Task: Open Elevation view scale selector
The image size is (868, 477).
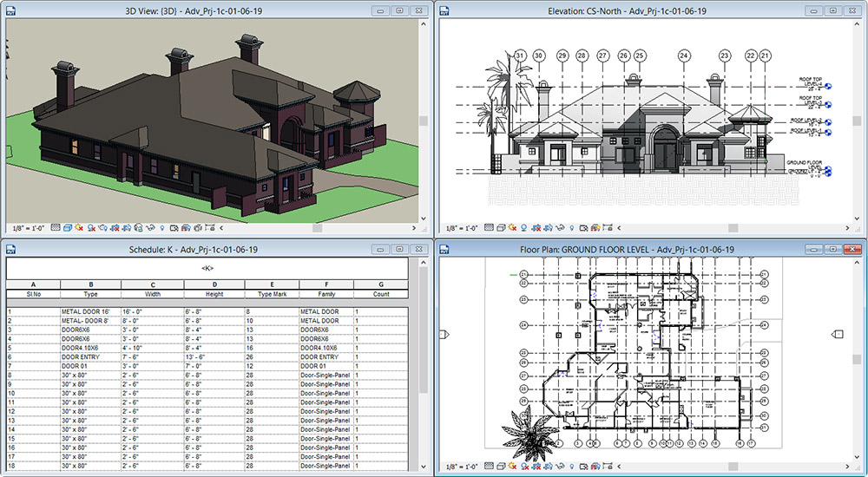Action: click(462, 228)
